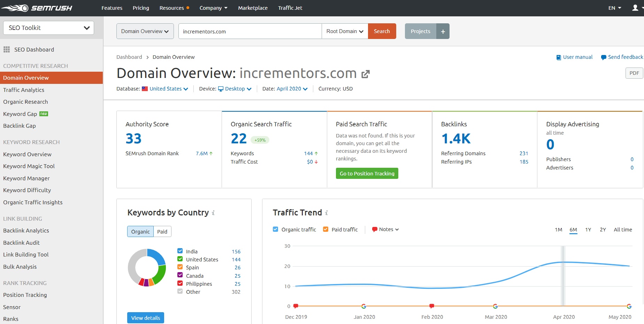Click the Semrush logo
The height and width of the screenshot is (324, 644).
click(38, 8)
